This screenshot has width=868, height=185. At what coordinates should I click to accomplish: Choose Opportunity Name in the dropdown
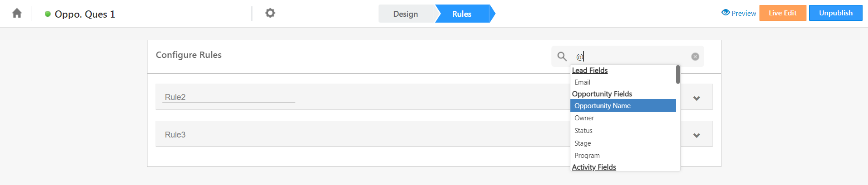pos(602,106)
